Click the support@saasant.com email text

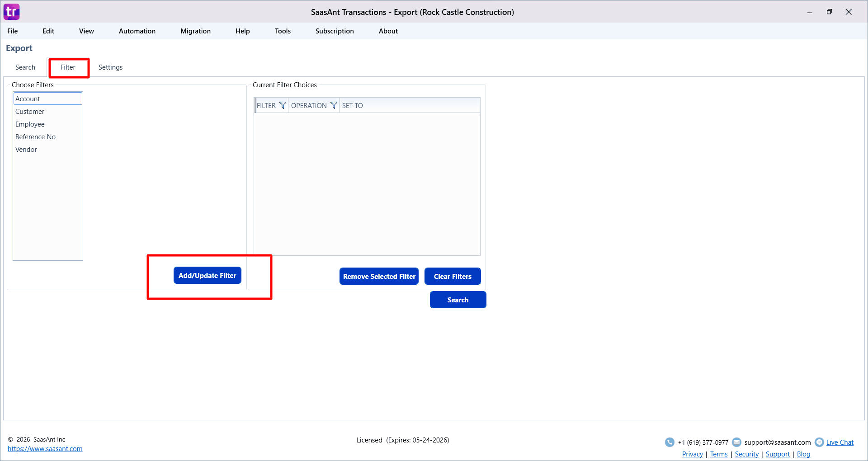778,442
